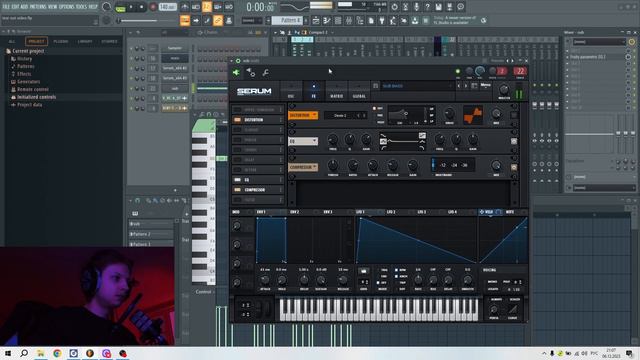Click the question-mark help icon in toolbar
Image resolution: width=640 pixels, height=360 pixels.
click(x=427, y=7)
